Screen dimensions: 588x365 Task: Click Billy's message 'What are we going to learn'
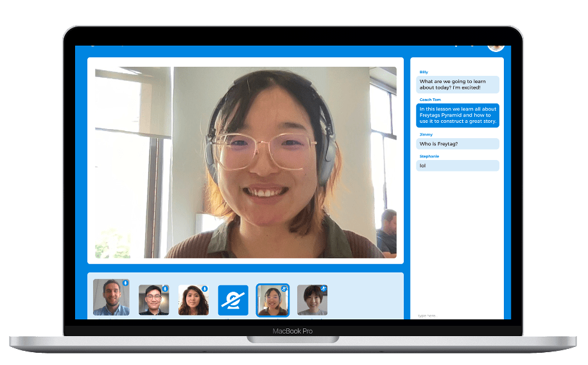(458, 84)
